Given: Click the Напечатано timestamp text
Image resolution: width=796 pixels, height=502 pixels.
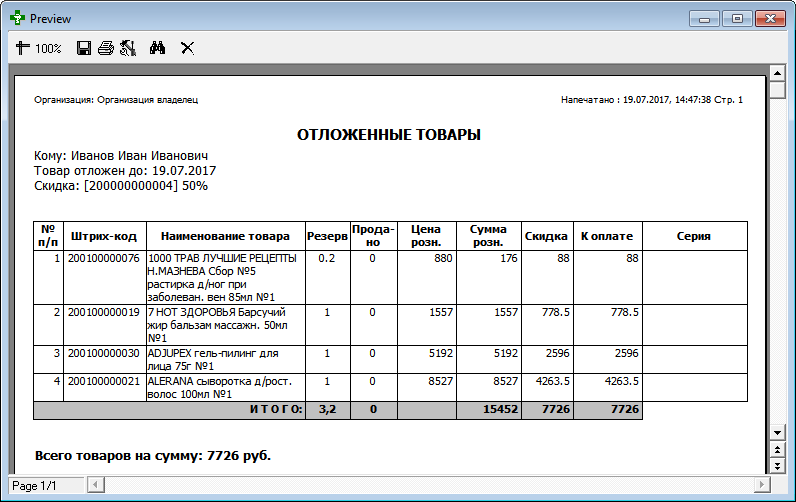Looking at the screenshot, I should pyautogui.click(x=652, y=100).
